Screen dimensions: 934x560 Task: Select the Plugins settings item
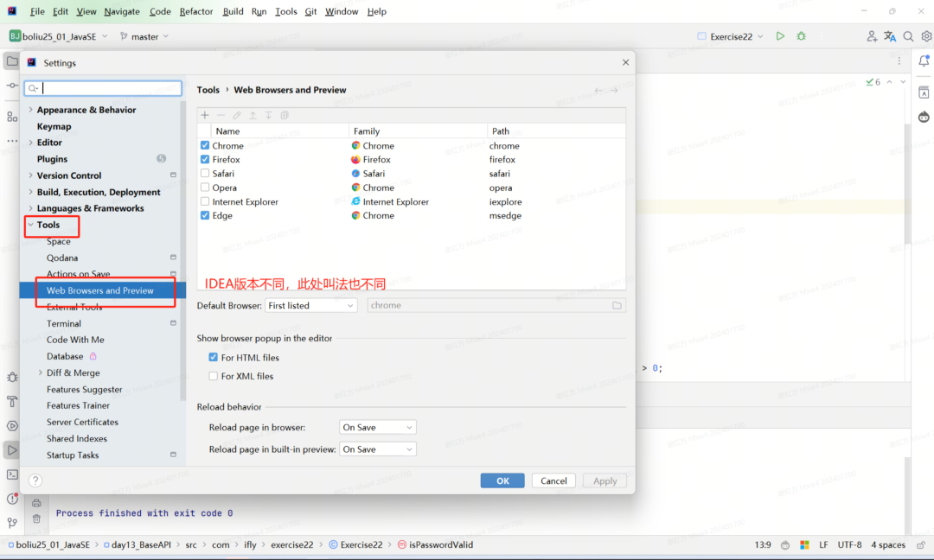pos(52,159)
